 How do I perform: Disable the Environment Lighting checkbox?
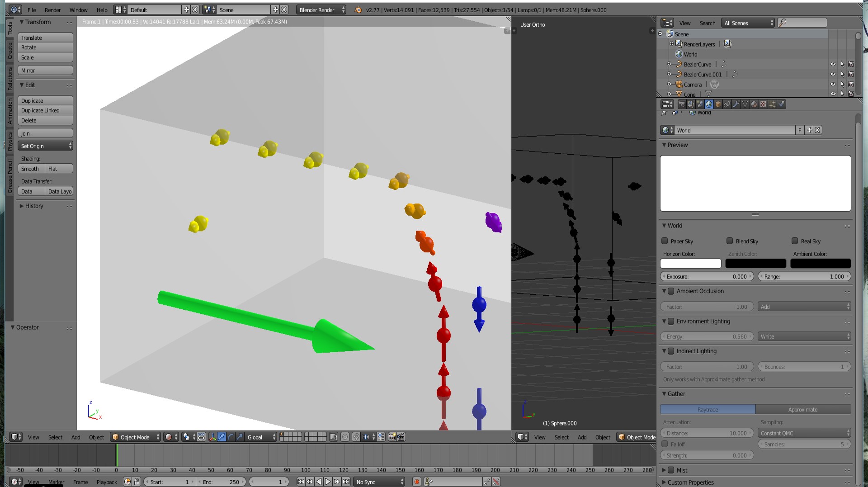(671, 322)
